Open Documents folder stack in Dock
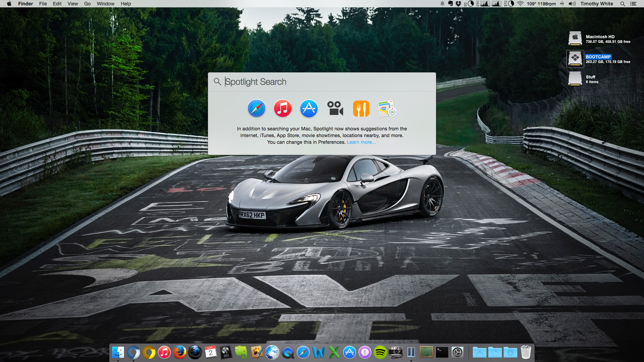Image resolution: width=644 pixels, height=362 pixels. coord(495,352)
